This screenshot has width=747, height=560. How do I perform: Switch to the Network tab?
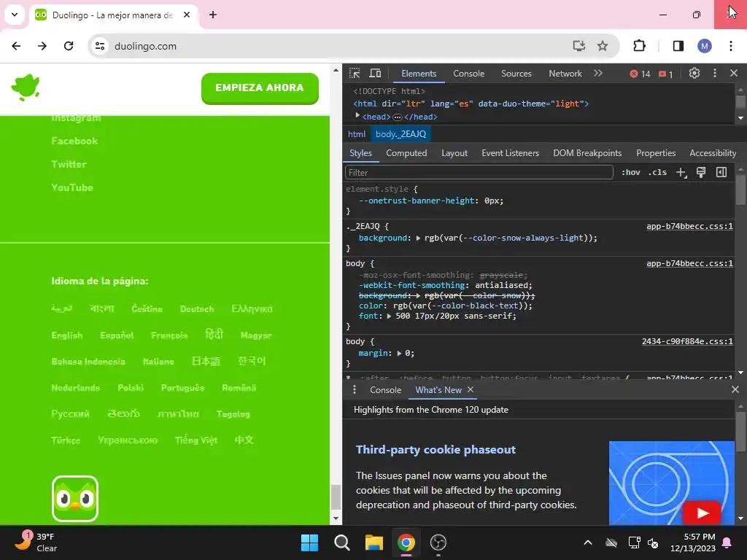click(x=565, y=74)
